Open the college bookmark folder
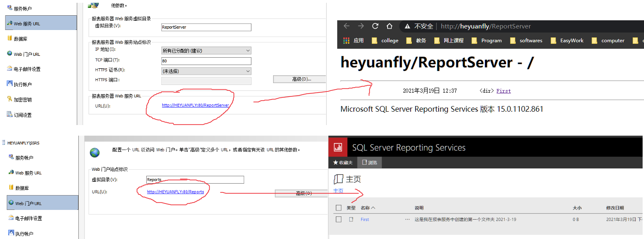644x239 pixels. click(x=385, y=41)
